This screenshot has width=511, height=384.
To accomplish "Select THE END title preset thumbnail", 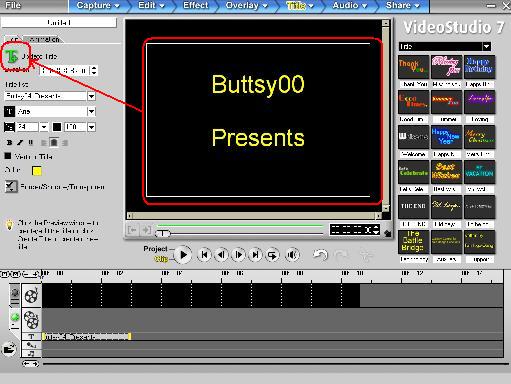I will (413, 207).
